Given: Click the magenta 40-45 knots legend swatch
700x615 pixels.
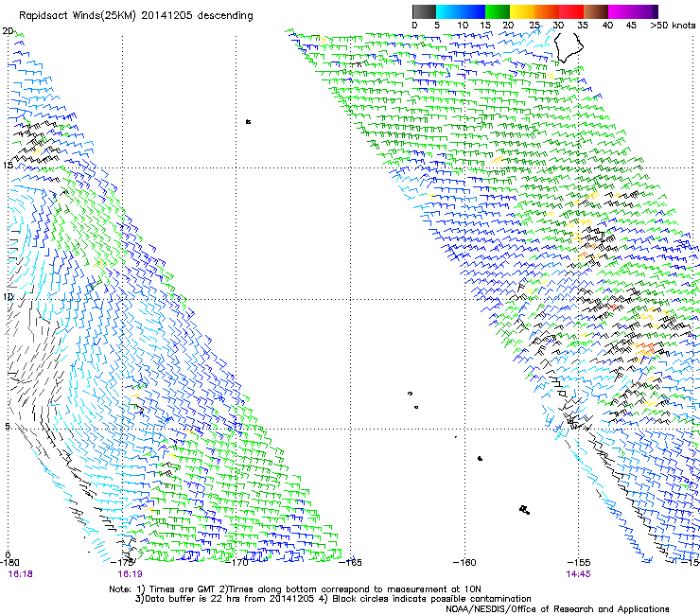Looking at the screenshot, I should (621, 11).
